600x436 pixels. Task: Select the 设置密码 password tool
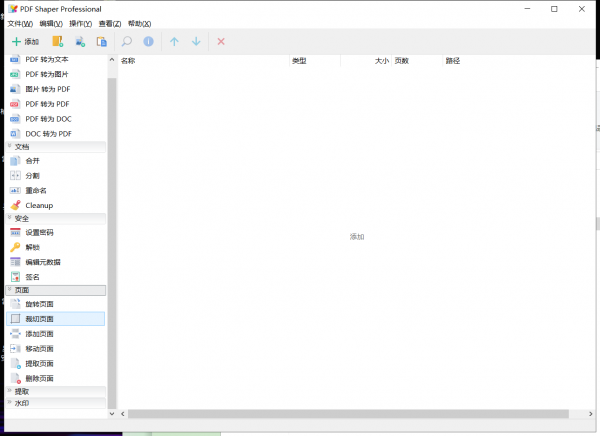(56, 232)
